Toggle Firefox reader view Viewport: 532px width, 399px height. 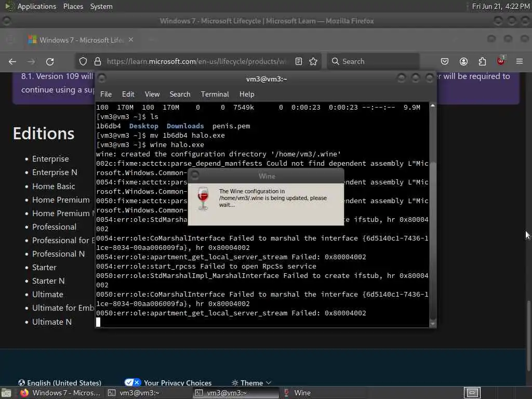pos(299,61)
